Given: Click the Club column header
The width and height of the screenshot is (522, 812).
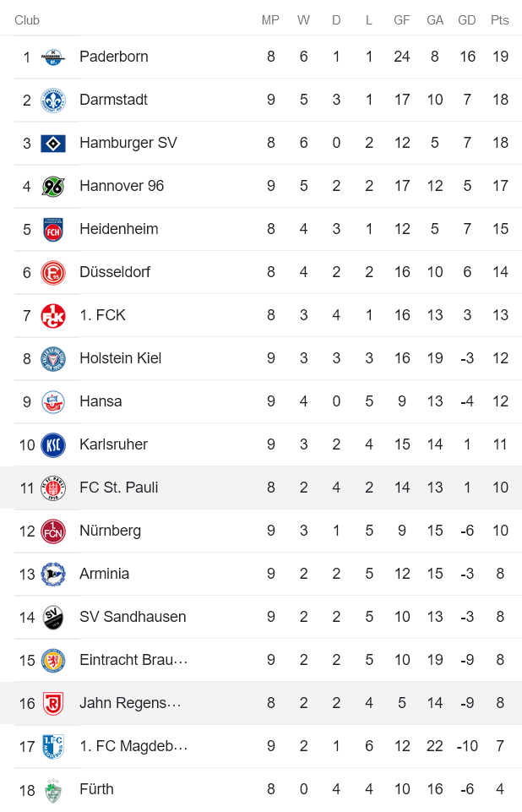Looking at the screenshot, I should click(x=26, y=20).
